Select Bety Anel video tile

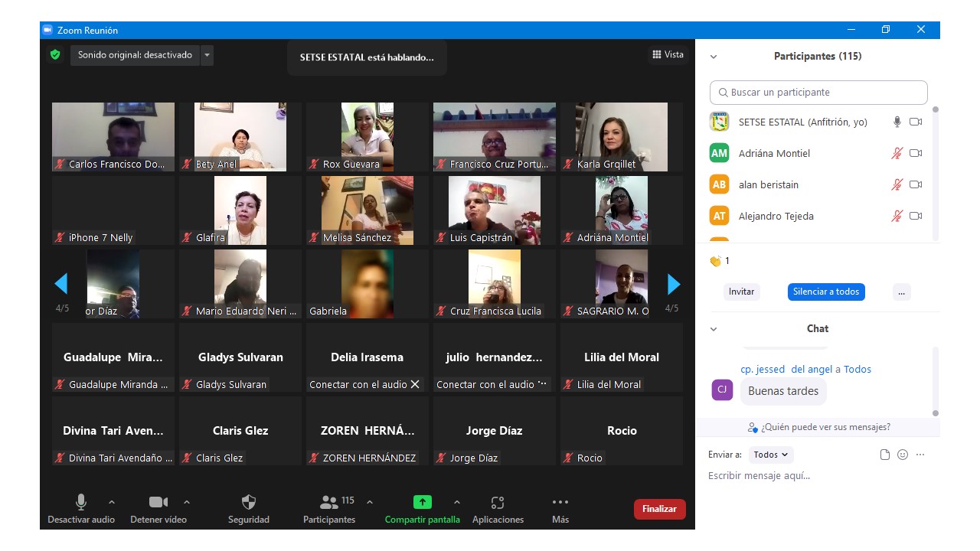pyautogui.click(x=240, y=137)
